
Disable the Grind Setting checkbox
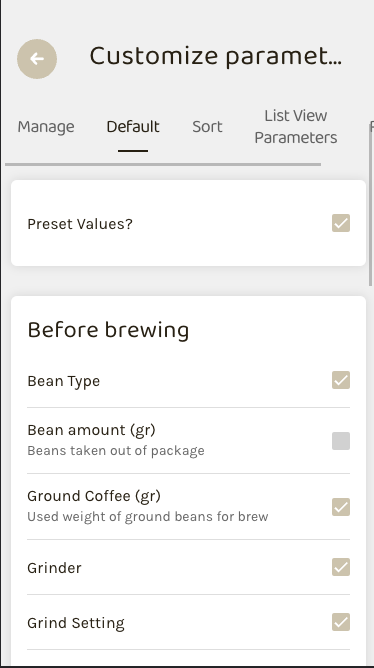pyautogui.click(x=341, y=622)
